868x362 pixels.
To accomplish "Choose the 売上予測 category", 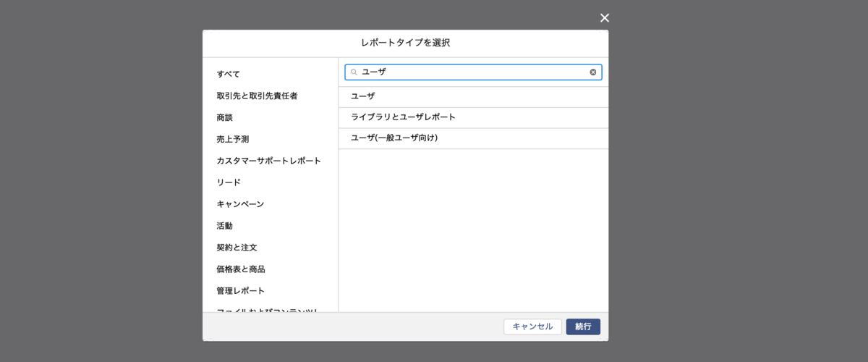I will pos(232,139).
